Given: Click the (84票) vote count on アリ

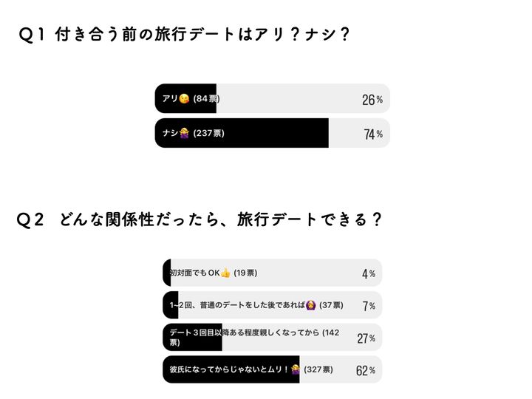Looking at the screenshot, I should tap(206, 99).
